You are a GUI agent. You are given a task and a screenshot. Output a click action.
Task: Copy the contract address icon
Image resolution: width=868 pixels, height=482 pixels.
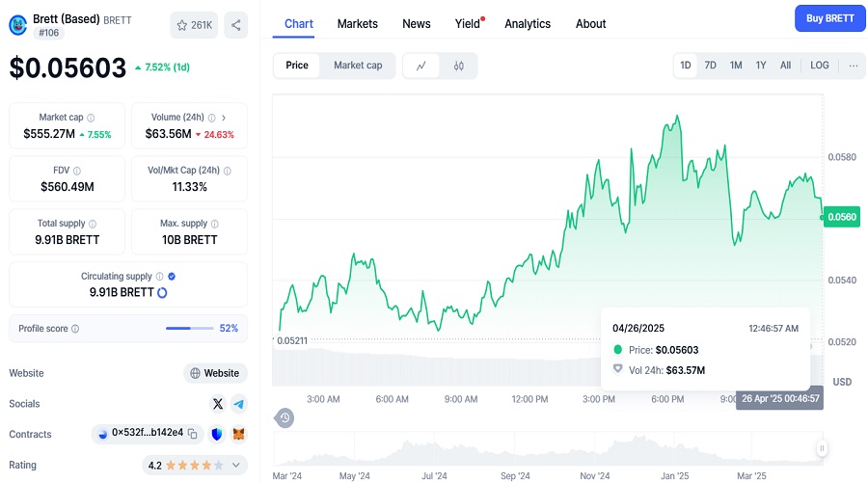pos(193,434)
